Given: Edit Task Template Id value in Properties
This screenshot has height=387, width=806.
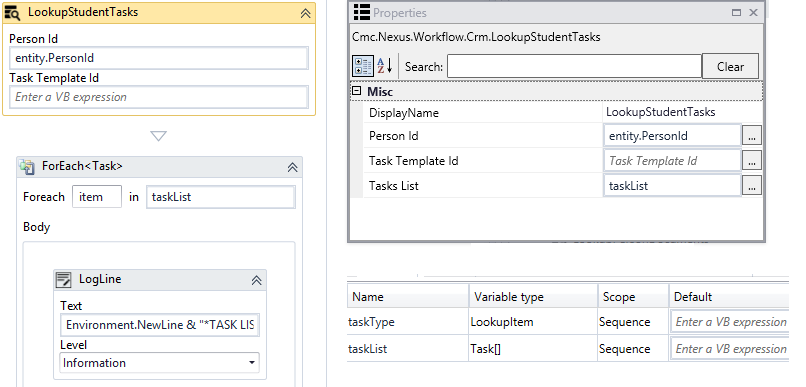Looking at the screenshot, I should click(x=672, y=161).
